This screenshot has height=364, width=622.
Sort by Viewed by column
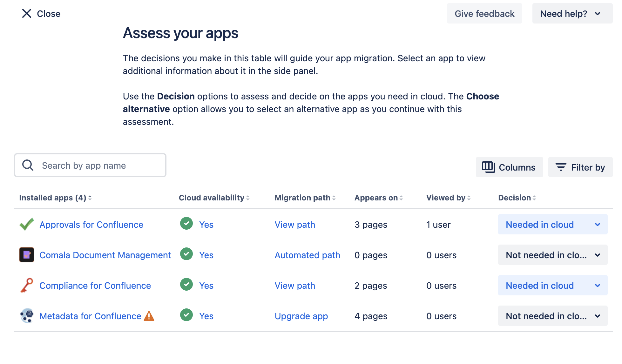point(449,198)
